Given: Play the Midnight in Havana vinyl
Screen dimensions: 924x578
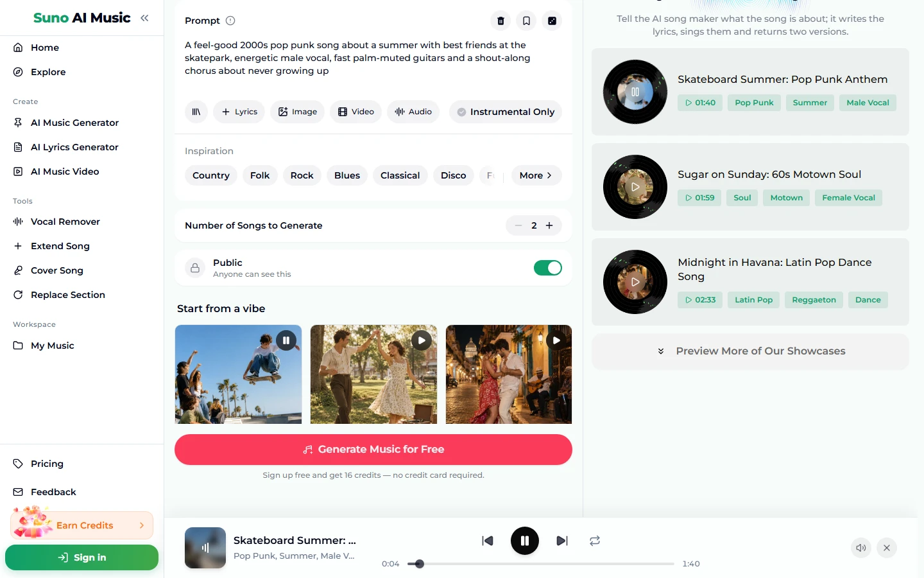Looking at the screenshot, I should tap(635, 282).
